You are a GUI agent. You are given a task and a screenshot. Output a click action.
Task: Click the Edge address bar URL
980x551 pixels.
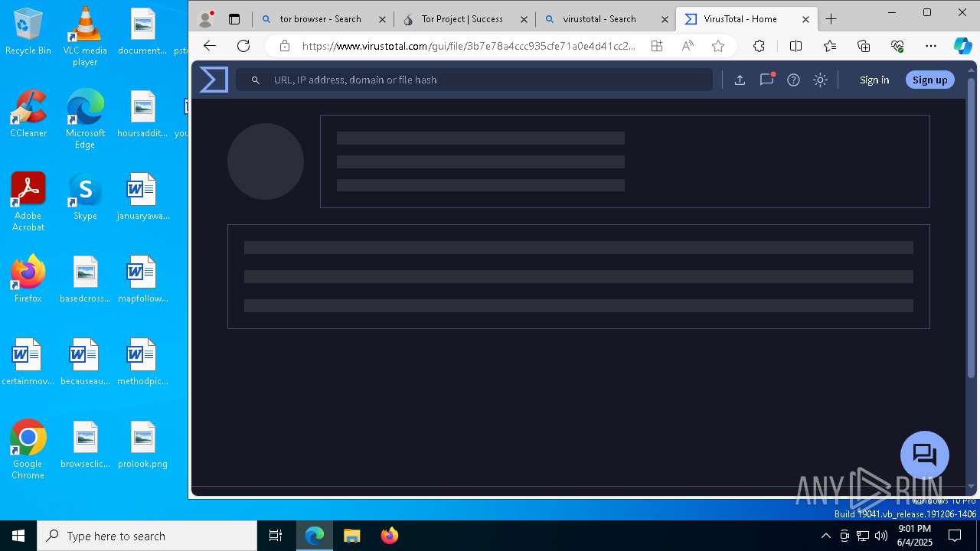click(x=469, y=46)
